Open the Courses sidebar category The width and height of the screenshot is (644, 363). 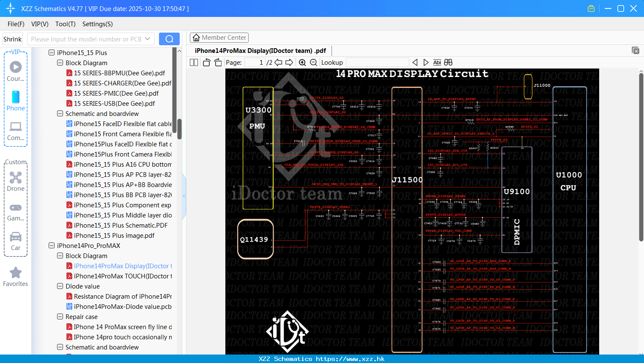(16, 71)
